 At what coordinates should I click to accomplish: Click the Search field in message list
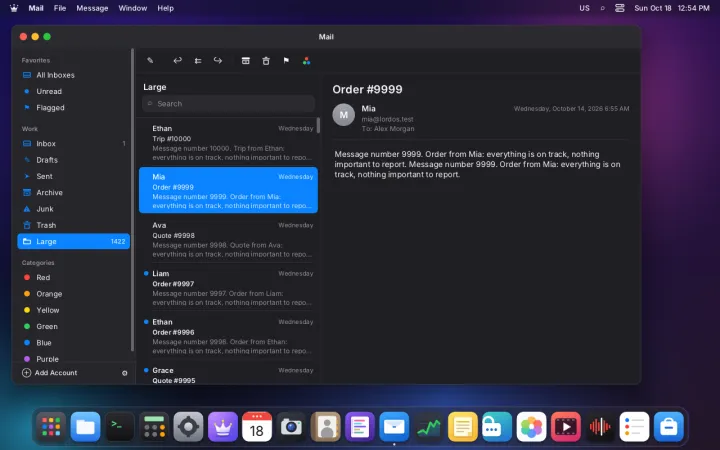(x=228, y=104)
